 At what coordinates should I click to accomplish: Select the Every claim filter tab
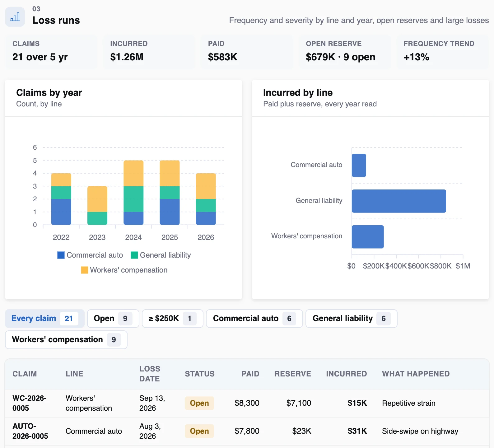pyautogui.click(x=45, y=318)
